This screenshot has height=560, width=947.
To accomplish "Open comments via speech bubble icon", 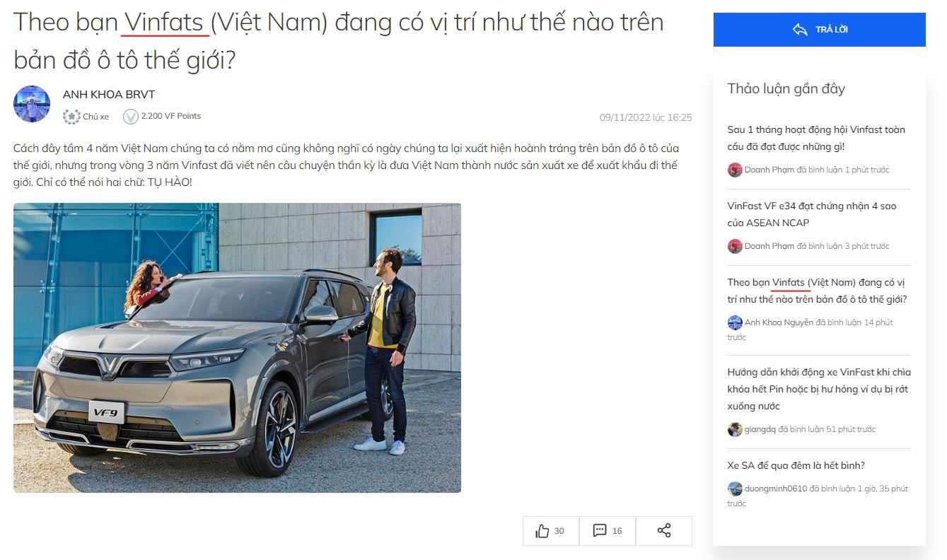I will click(x=600, y=530).
